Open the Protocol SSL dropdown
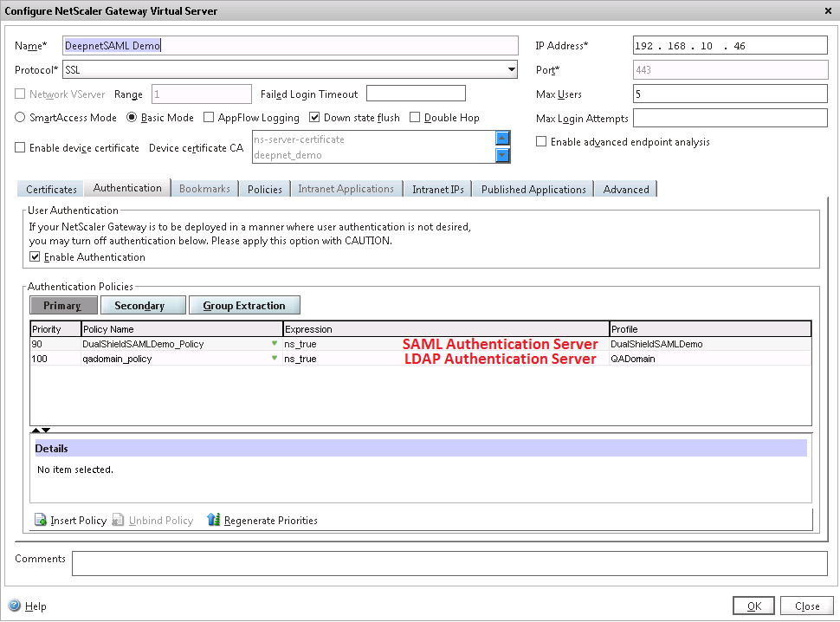Screen dimensions: 840x622 tap(511, 70)
